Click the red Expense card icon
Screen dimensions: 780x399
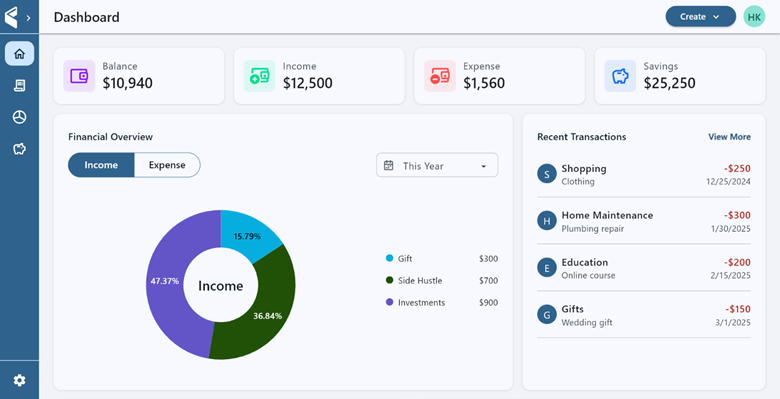[x=440, y=76]
